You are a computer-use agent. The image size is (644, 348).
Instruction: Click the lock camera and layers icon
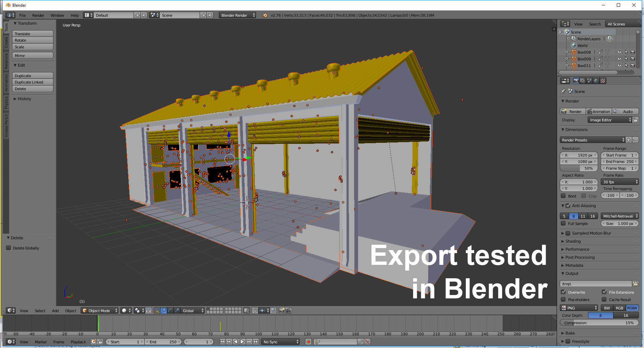pyautogui.click(x=247, y=310)
